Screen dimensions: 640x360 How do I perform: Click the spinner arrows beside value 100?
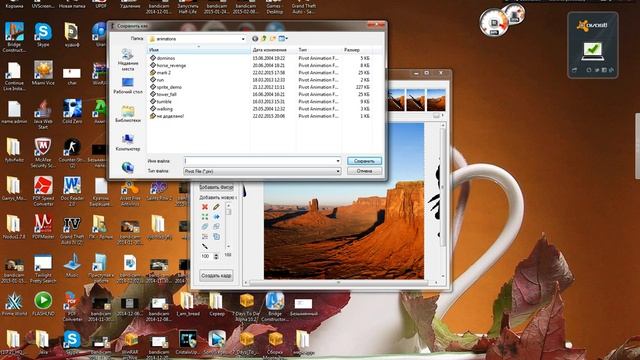click(216, 256)
